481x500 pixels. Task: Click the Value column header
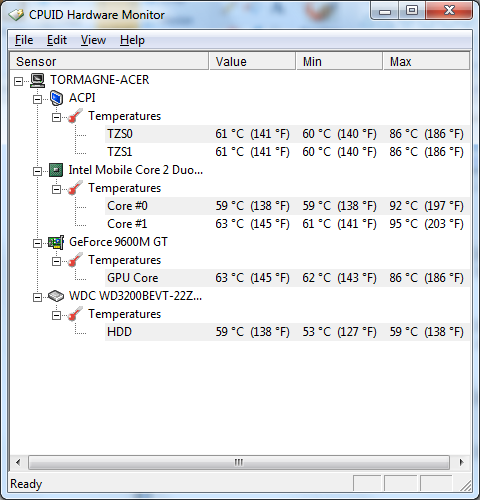pyautogui.click(x=252, y=61)
